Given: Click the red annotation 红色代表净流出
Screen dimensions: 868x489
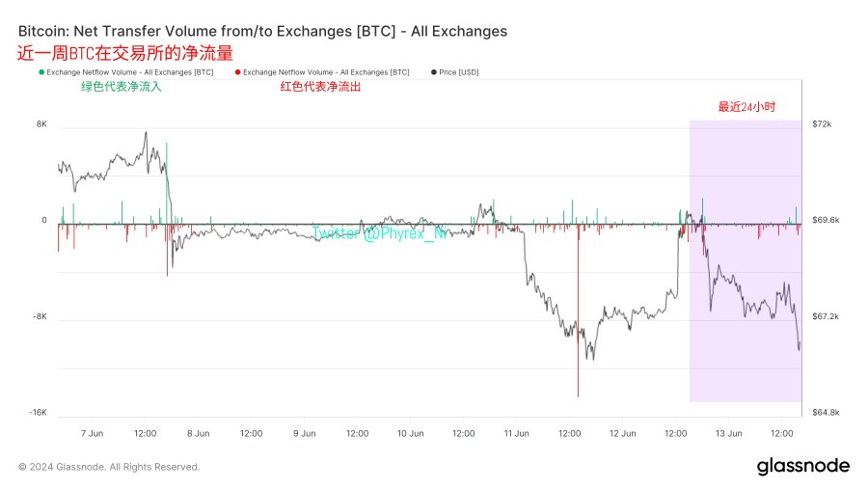Looking at the screenshot, I should [x=320, y=87].
